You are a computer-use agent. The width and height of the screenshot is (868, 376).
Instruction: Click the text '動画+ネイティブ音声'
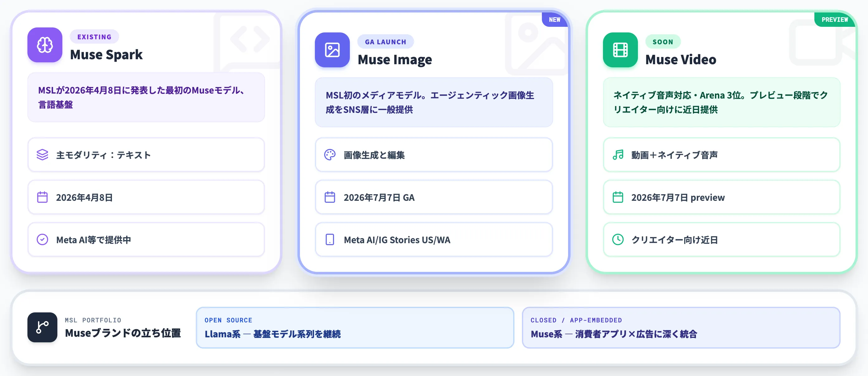674,155
